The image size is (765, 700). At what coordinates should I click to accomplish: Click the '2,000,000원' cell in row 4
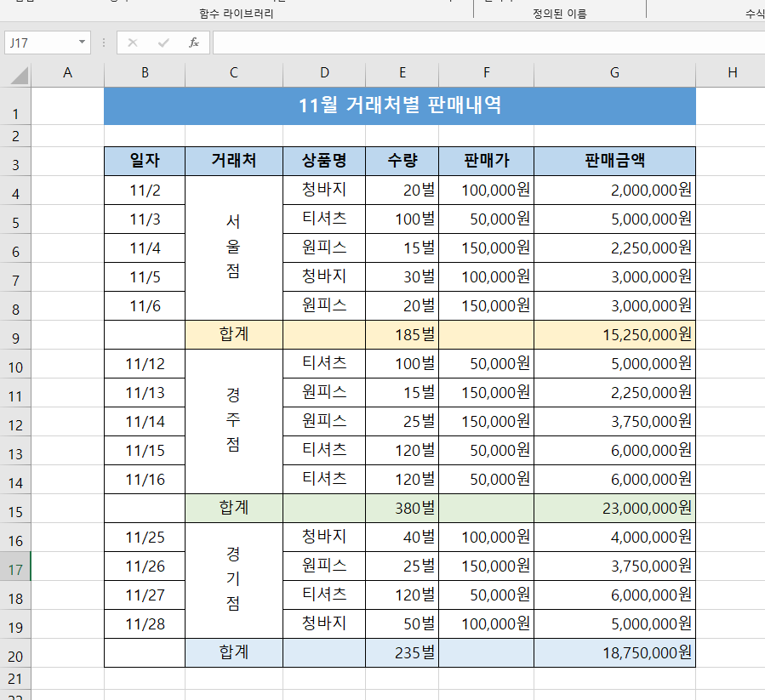614,191
